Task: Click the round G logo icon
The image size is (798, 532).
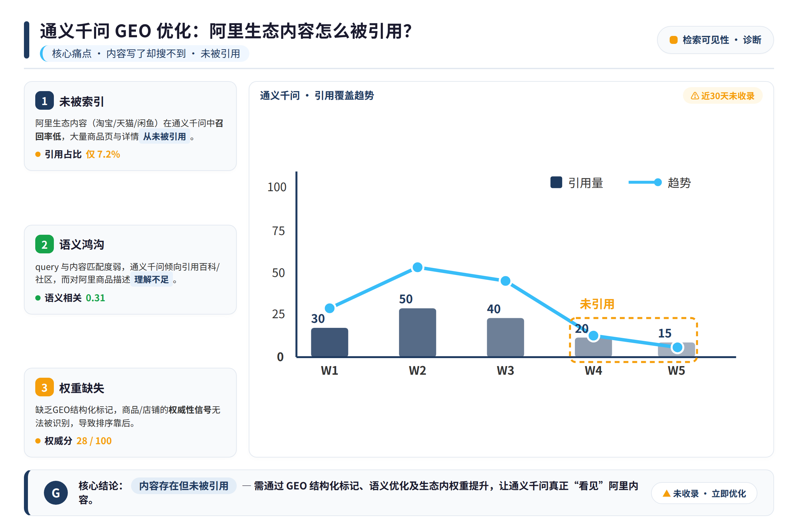Action: point(56,493)
